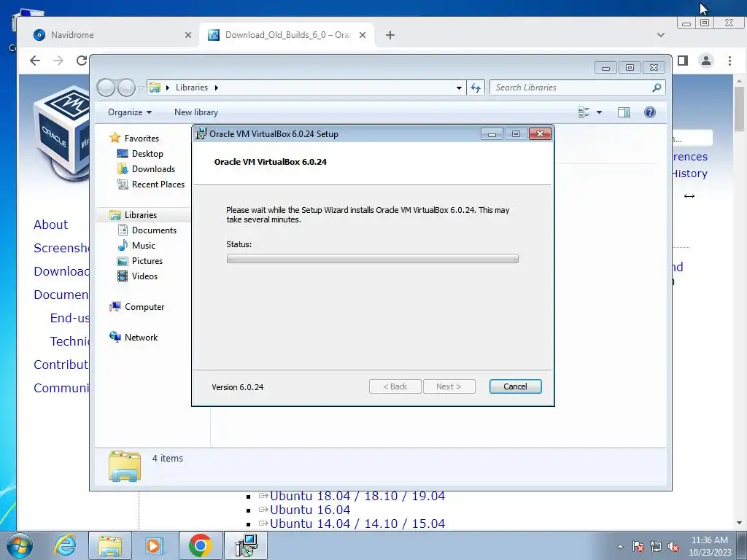Click History link on web page

point(690,174)
